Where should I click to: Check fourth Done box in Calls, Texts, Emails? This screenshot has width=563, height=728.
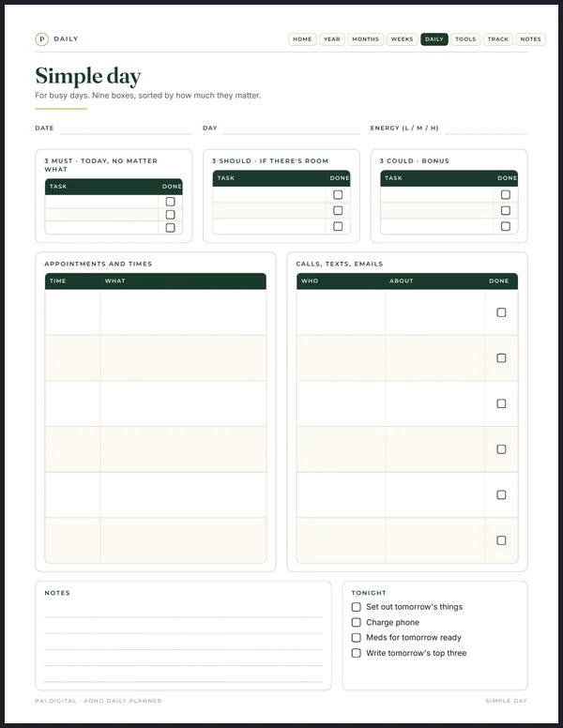click(x=501, y=449)
